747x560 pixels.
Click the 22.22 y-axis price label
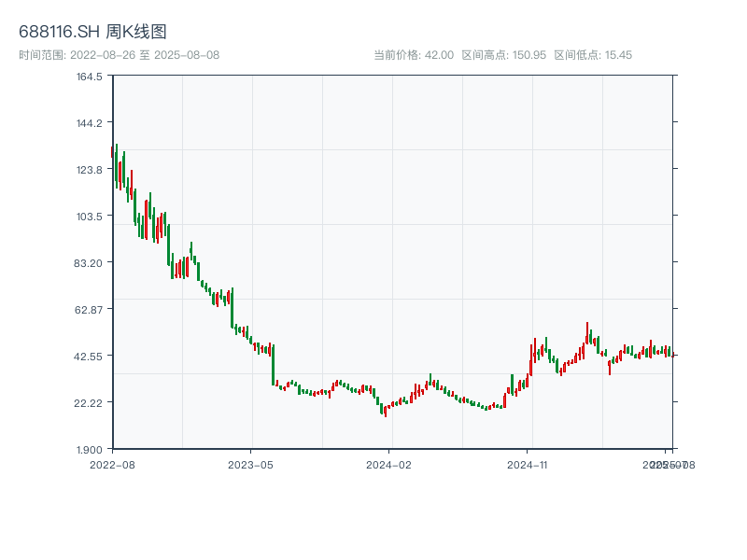point(90,403)
